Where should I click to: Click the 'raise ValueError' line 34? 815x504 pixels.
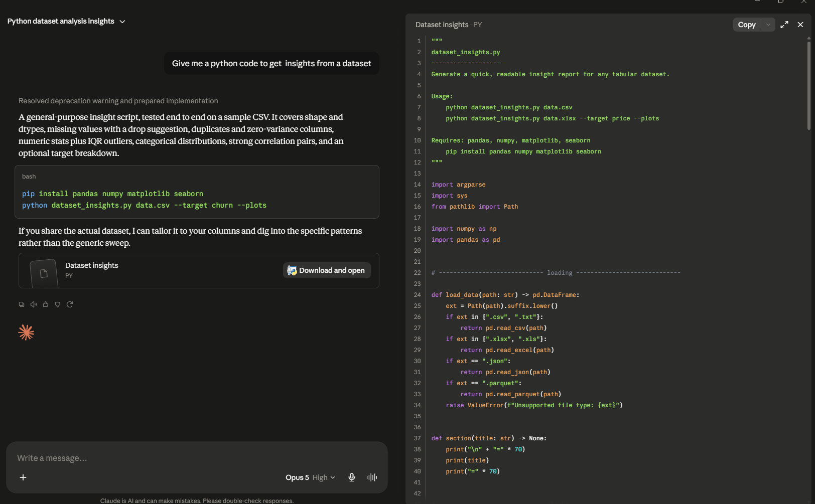pyautogui.click(x=534, y=405)
